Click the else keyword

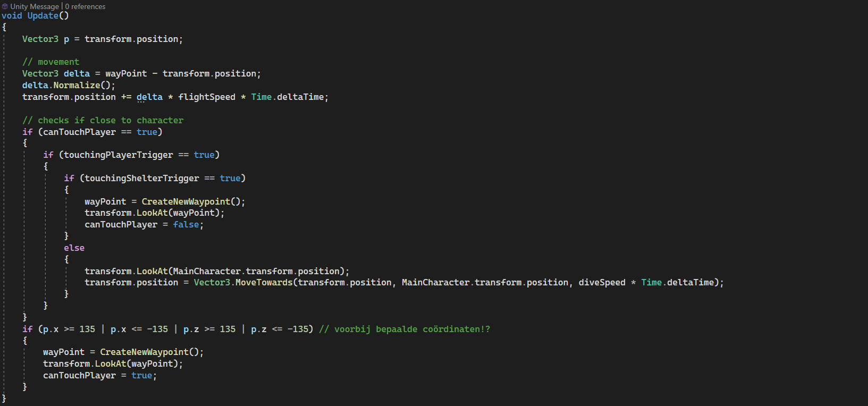[74, 248]
